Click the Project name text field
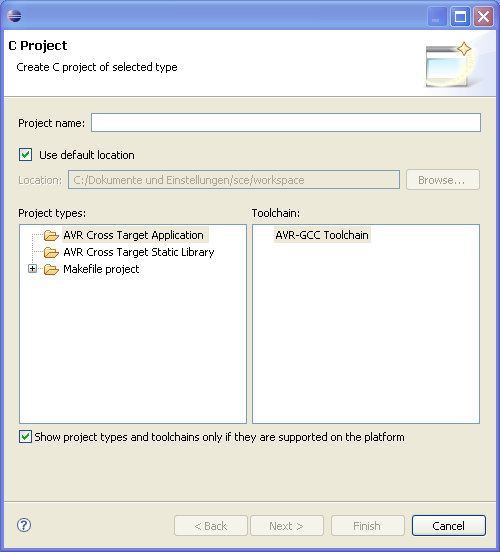Image resolution: width=500 pixels, height=552 pixels. pos(286,123)
